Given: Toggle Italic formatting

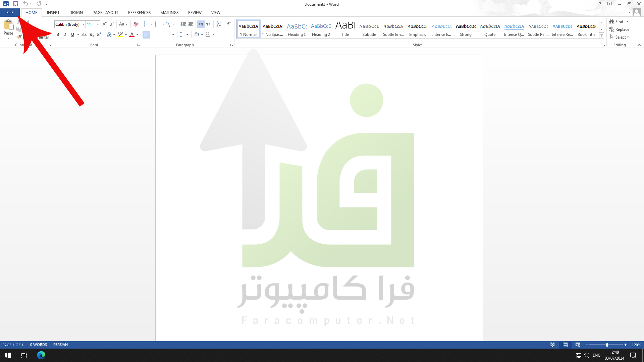Looking at the screenshot, I should (65, 35).
